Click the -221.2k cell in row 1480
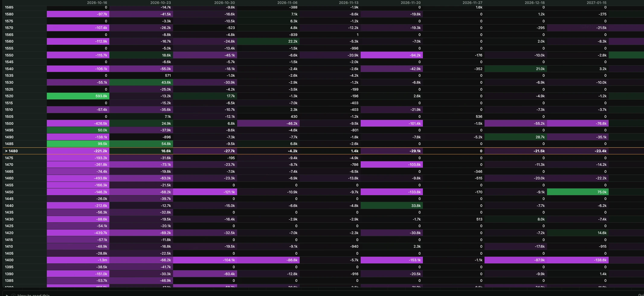The image size is (644, 296). [78, 151]
